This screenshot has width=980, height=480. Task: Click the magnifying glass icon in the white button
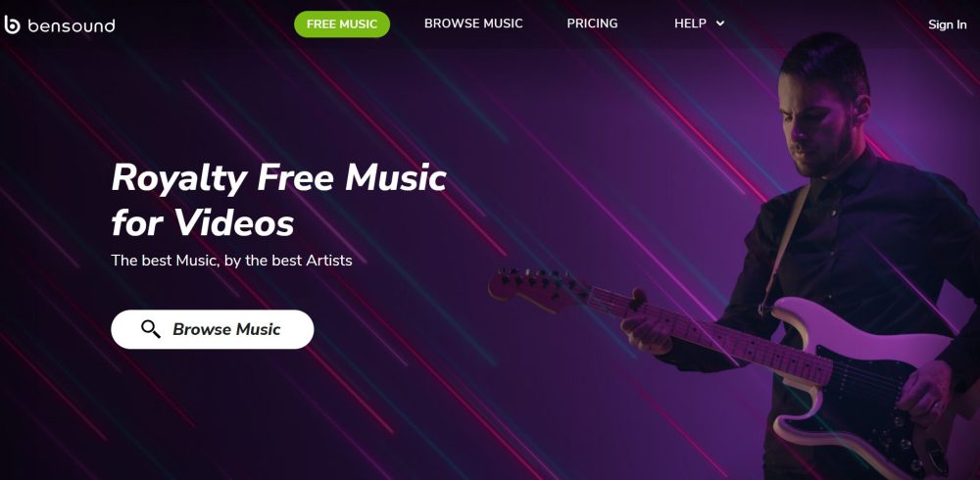(151, 329)
